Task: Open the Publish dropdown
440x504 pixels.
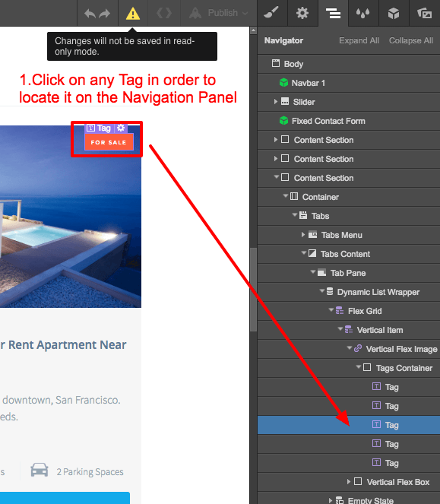Action: 219,13
